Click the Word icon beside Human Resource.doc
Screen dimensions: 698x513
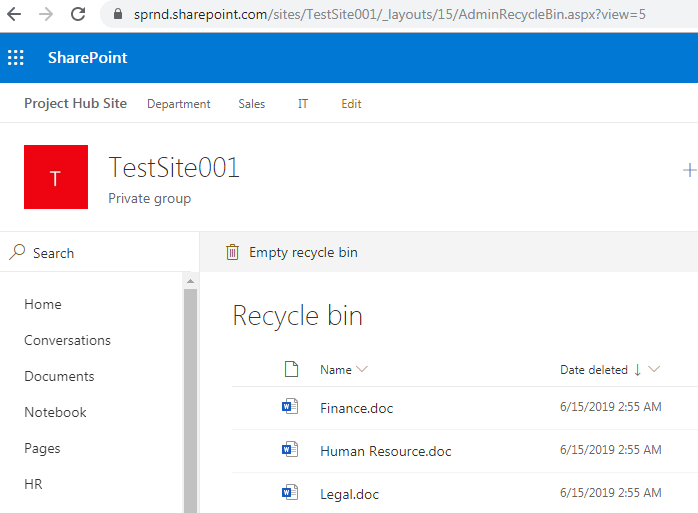(x=290, y=449)
